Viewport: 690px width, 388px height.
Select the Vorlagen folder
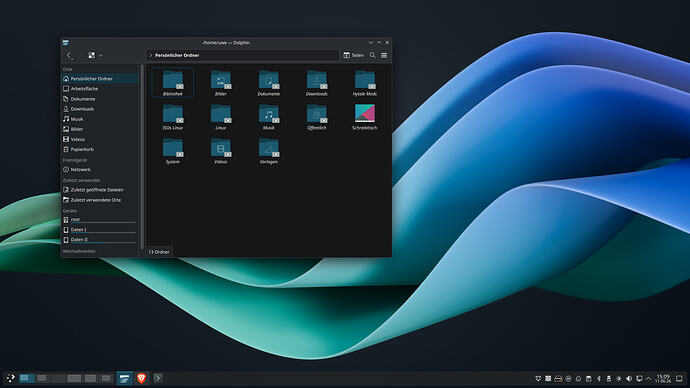(268, 150)
